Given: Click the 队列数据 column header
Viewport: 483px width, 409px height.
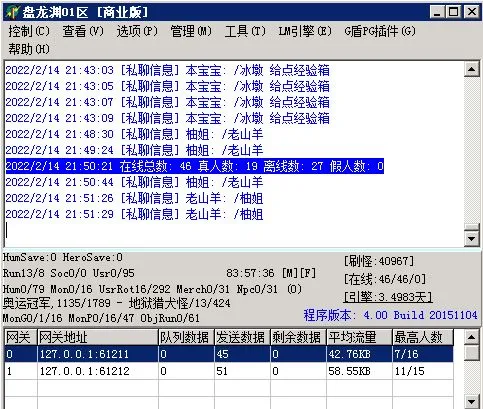Looking at the screenshot, I should pyautogui.click(x=186, y=337).
